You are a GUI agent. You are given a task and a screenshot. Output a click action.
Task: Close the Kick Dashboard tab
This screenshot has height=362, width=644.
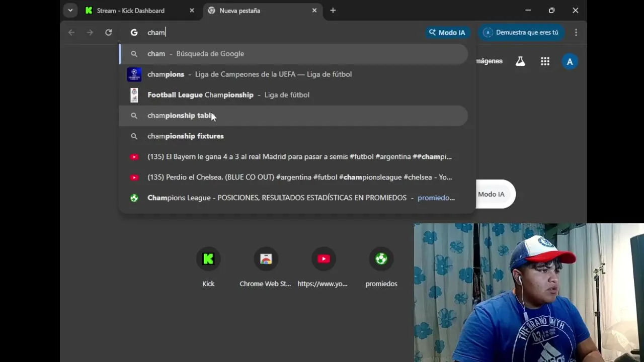coord(192,11)
